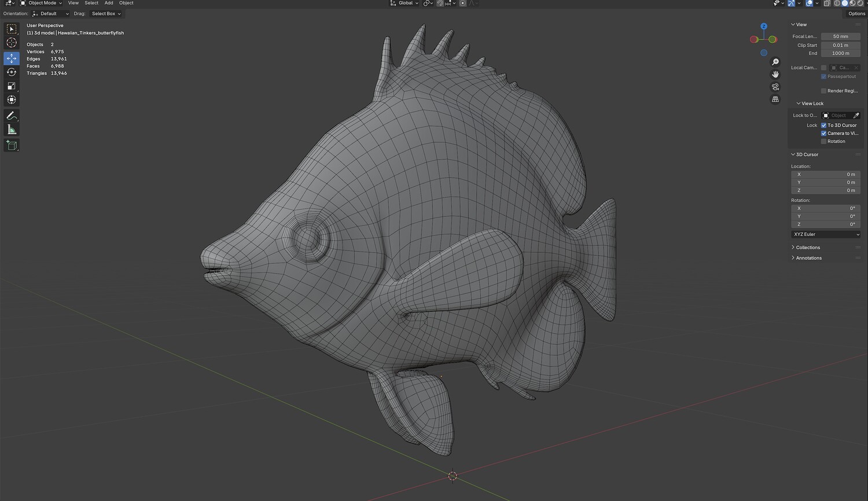Screen dimensions: 868x501
Task: Click the 3D Cursor Rotation X field
Action: (x=826, y=208)
